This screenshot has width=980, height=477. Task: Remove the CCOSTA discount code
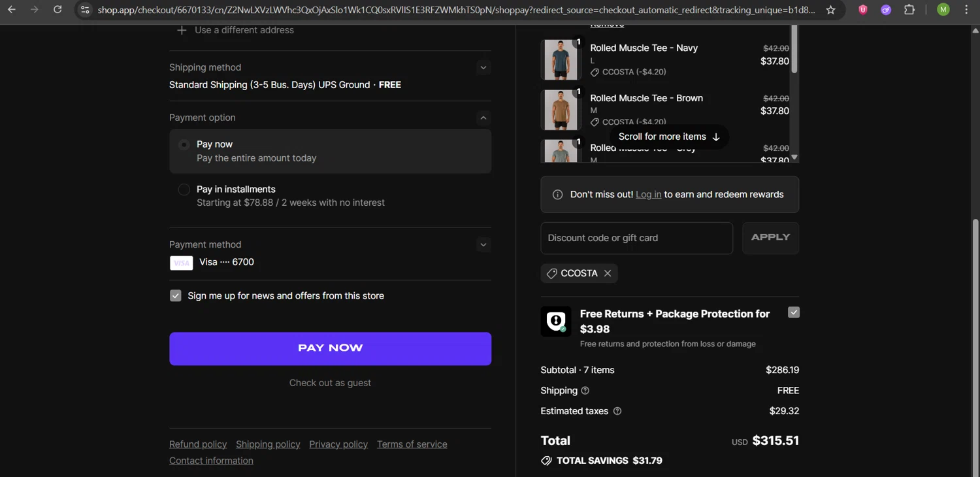(608, 273)
